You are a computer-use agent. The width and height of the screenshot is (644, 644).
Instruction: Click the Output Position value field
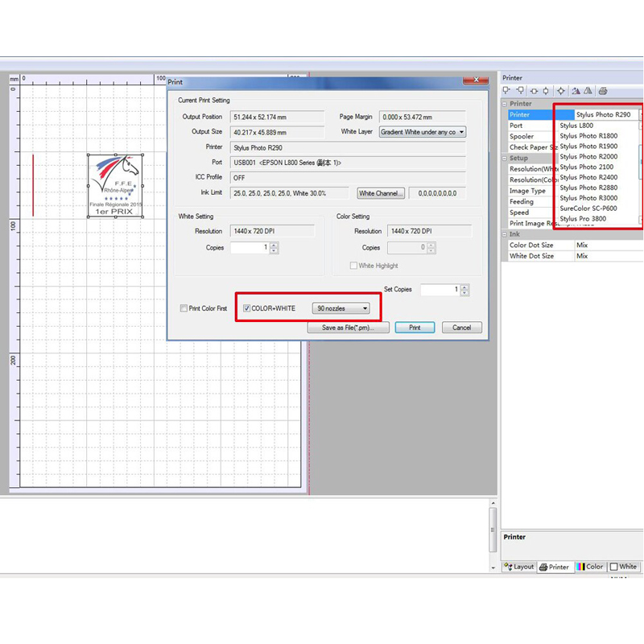(x=277, y=117)
